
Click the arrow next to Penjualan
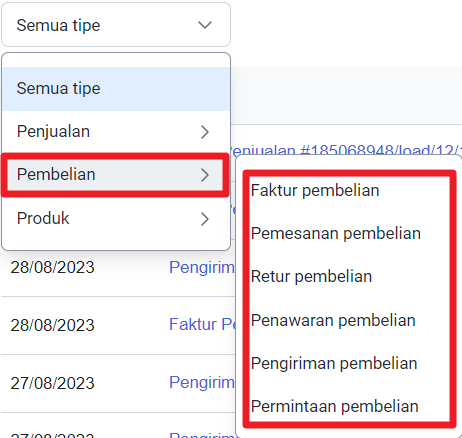205,132
